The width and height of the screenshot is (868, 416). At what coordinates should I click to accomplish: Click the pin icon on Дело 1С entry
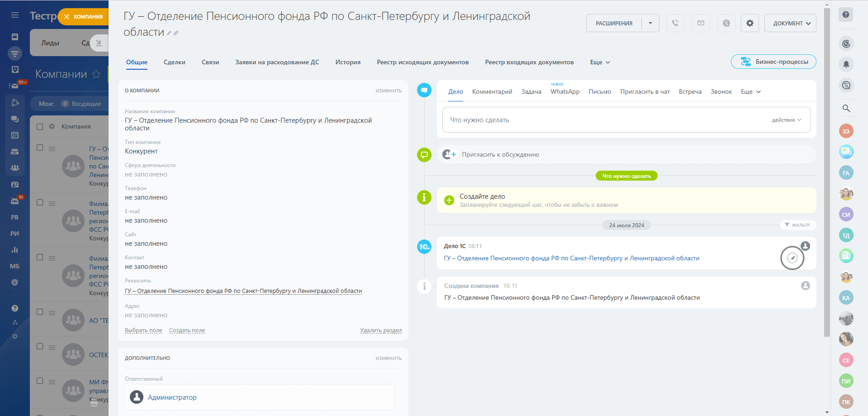pyautogui.click(x=792, y=258)
